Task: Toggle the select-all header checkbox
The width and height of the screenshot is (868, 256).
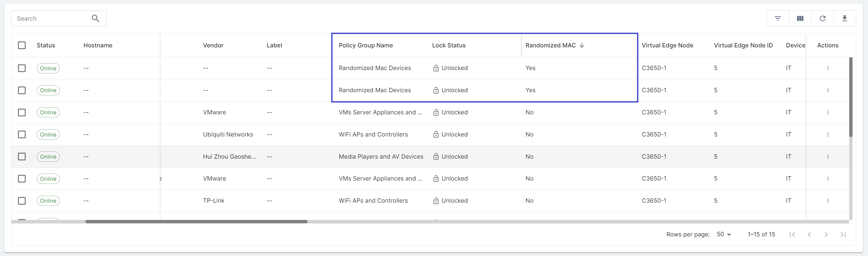Action: point(22,45)
